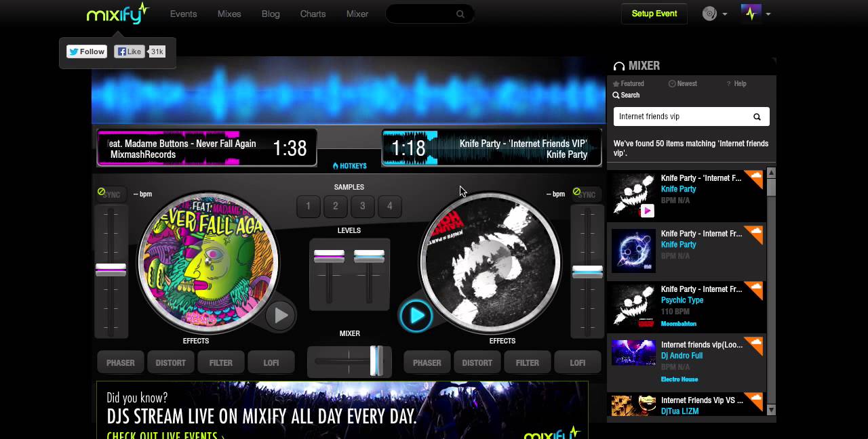This screenshot has width=868, height=439.
Task: Click the headphones icon beside MIXER title
Action: (618, 66)
